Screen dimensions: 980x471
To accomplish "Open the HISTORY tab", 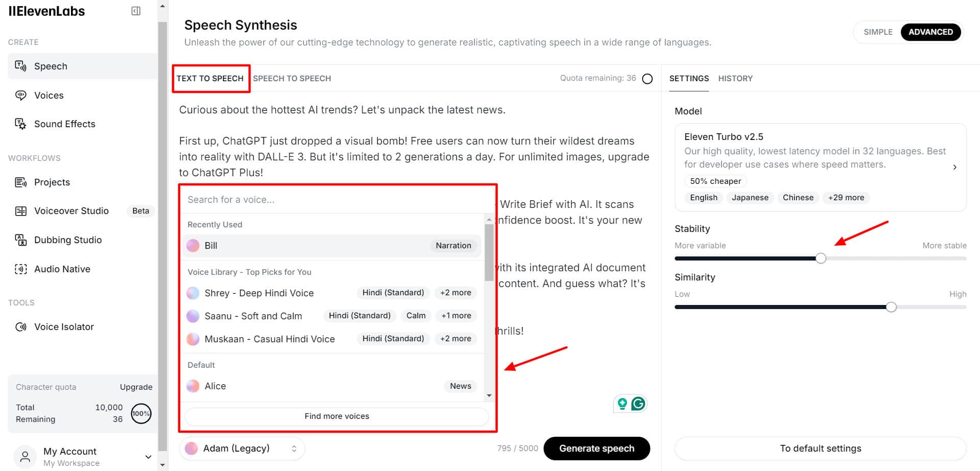I will click(735, 79).
